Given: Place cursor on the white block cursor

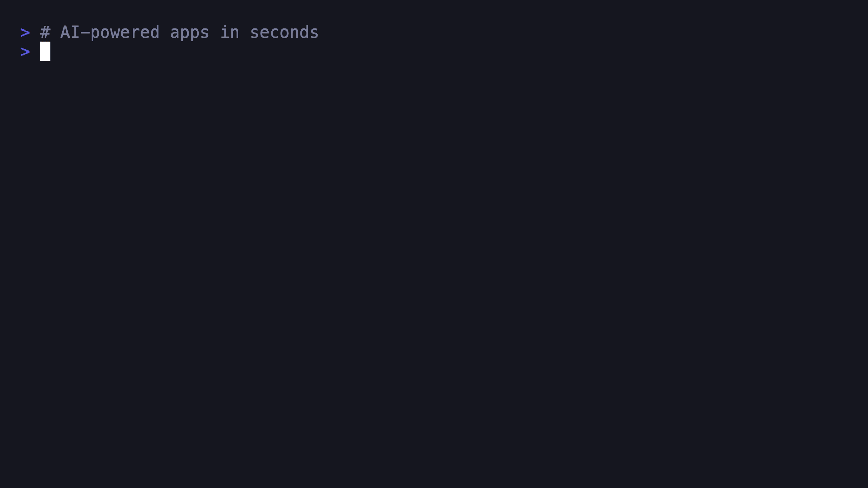Looking at the screenshot, I should tap(45, 51).
